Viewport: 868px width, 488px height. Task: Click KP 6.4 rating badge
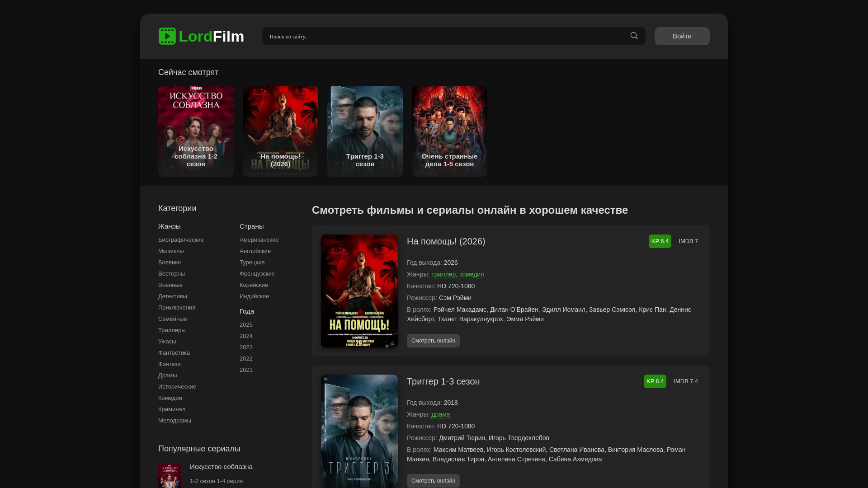[x=660, y=241]
